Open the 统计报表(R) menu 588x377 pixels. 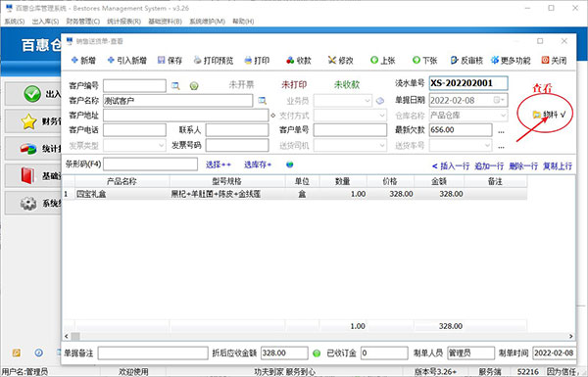(x=123, y=22)
